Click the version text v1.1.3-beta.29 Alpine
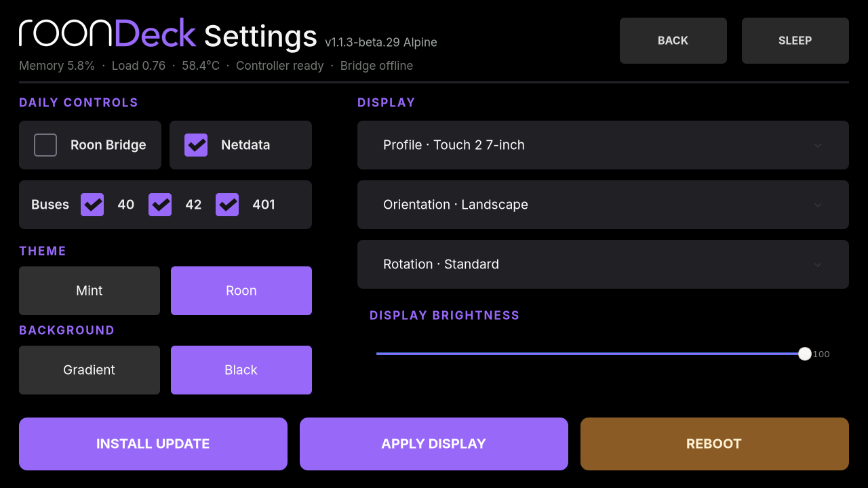The width and height of the screenshot is (868, 488). tap(381, 43)
